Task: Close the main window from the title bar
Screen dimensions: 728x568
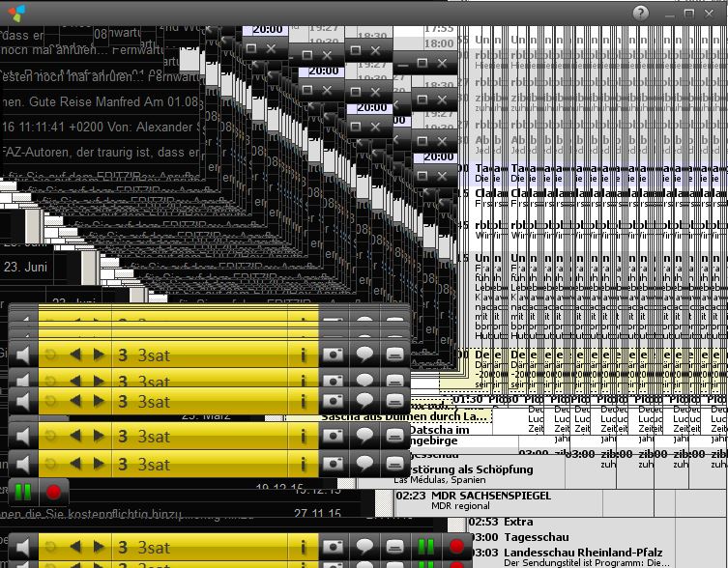Action: 709,14
